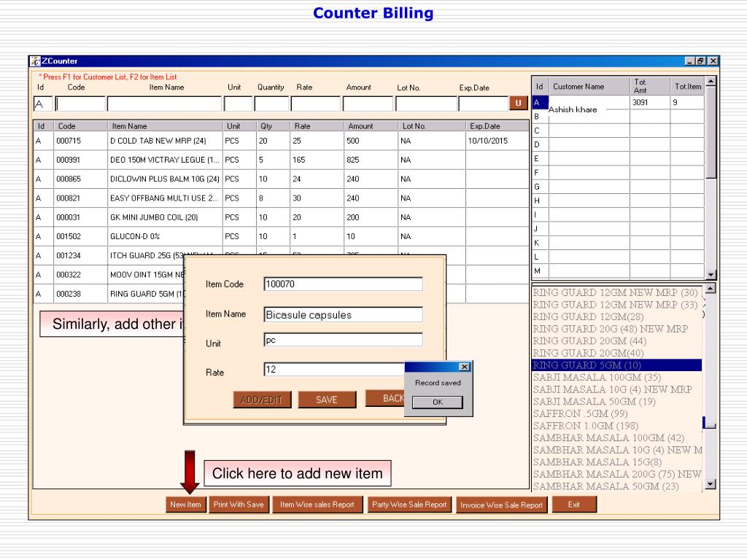Select customer row A Ashish khare
The image size is (747, 560).
pos(618,103)
